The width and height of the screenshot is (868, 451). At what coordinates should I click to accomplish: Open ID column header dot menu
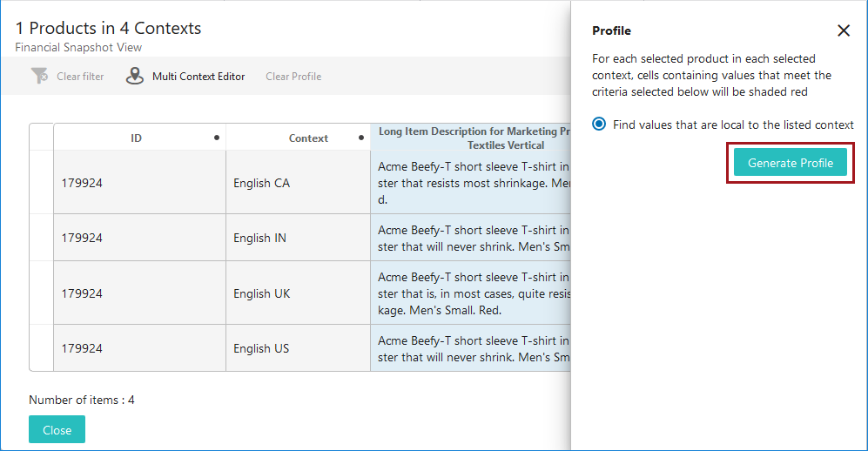(216, 138)
